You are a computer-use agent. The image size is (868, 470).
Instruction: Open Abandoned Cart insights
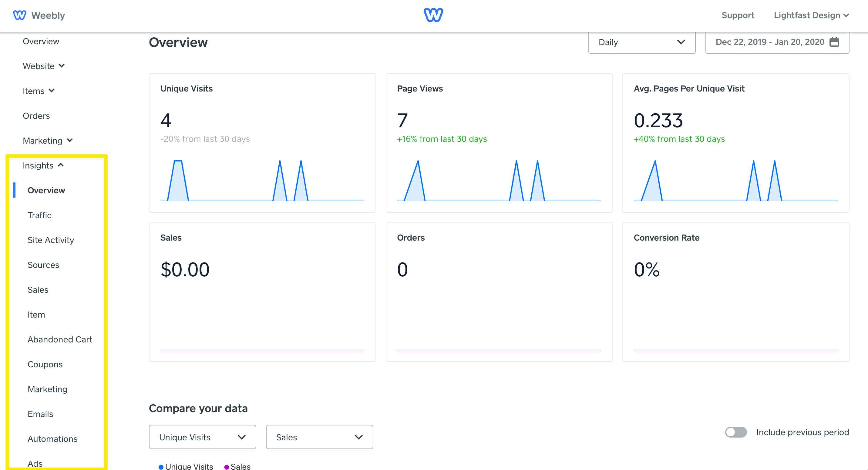[x=60, y=339]
